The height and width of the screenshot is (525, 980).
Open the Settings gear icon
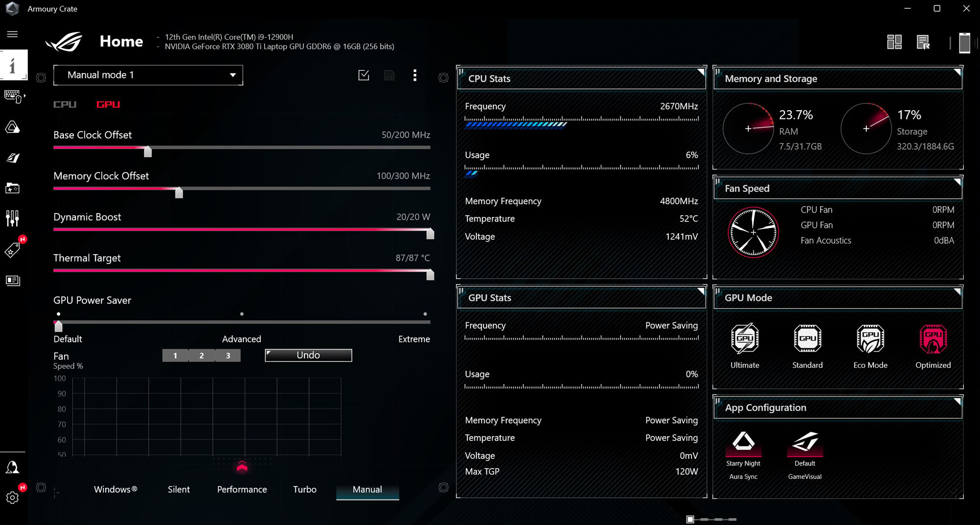click(x=12, y=498)
